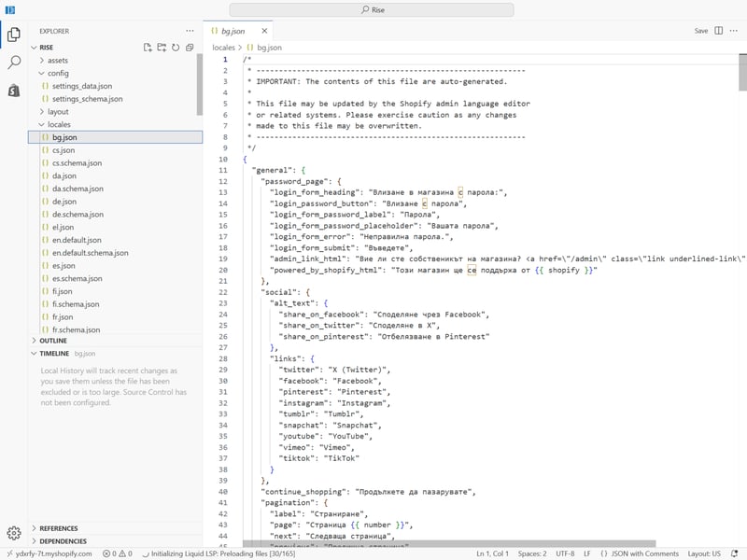Click the New Folder icon in Explorer
Screen dimensions: 747x560
point(162,47)
